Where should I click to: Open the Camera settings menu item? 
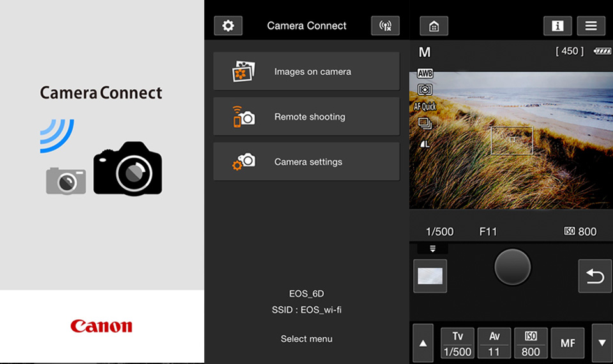(x=306, y=162)
